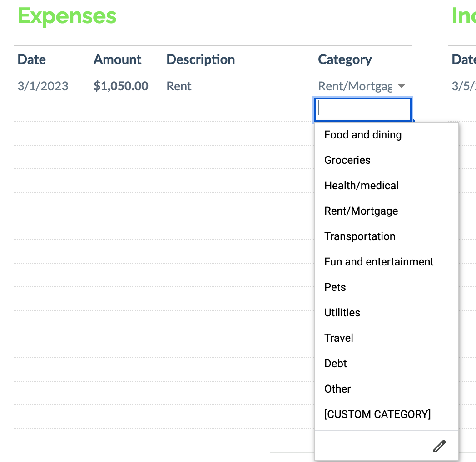Screen dimensions: 476x462
Task: Pick the "Health/medical" category option
Action: click(361, 185)
